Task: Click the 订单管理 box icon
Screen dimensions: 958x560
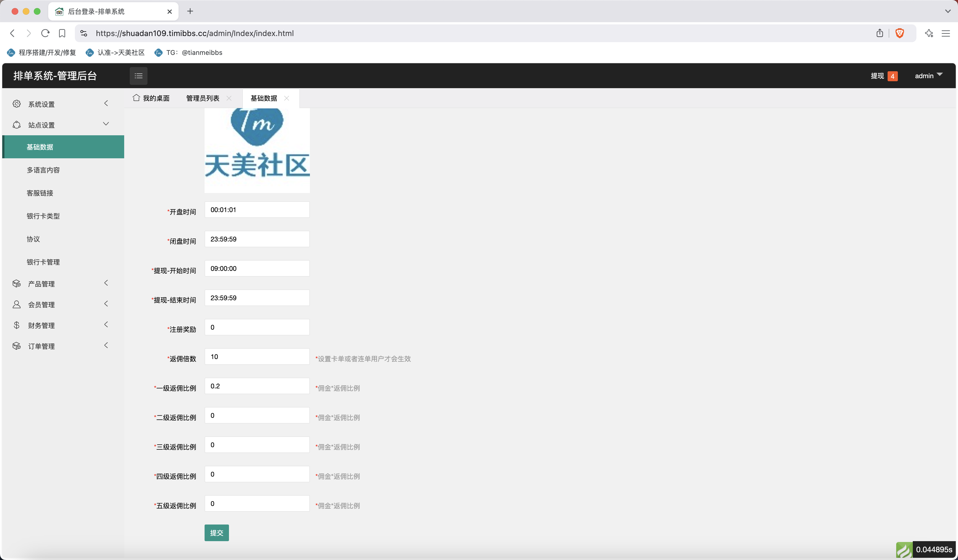Action: pyautogui.click(x=16, y=346)
